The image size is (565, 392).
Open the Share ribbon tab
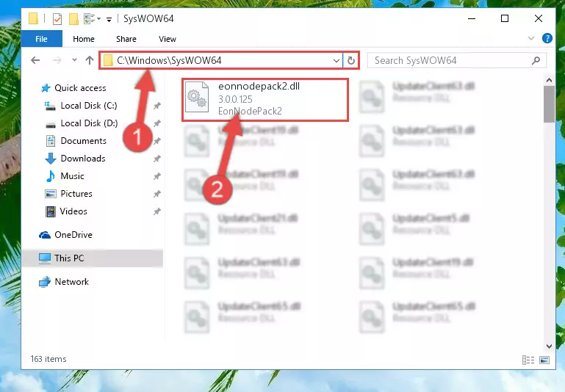click(x=126, y=39)
